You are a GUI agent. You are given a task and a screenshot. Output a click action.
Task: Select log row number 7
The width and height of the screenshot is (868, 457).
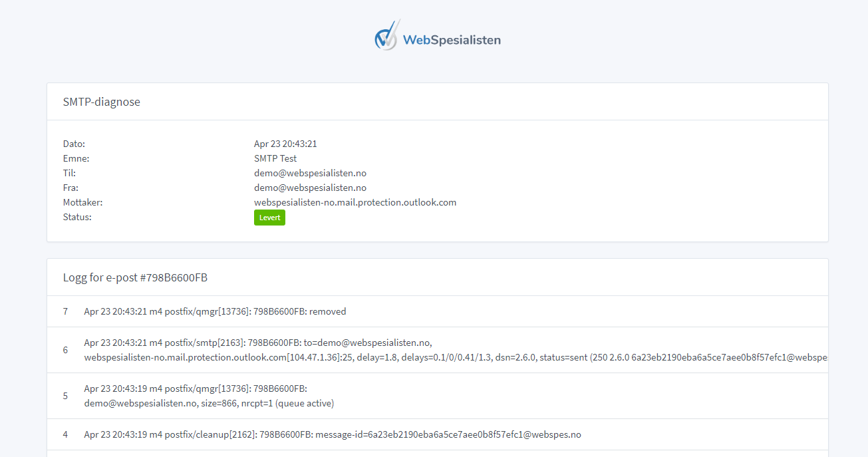(65, 311)
